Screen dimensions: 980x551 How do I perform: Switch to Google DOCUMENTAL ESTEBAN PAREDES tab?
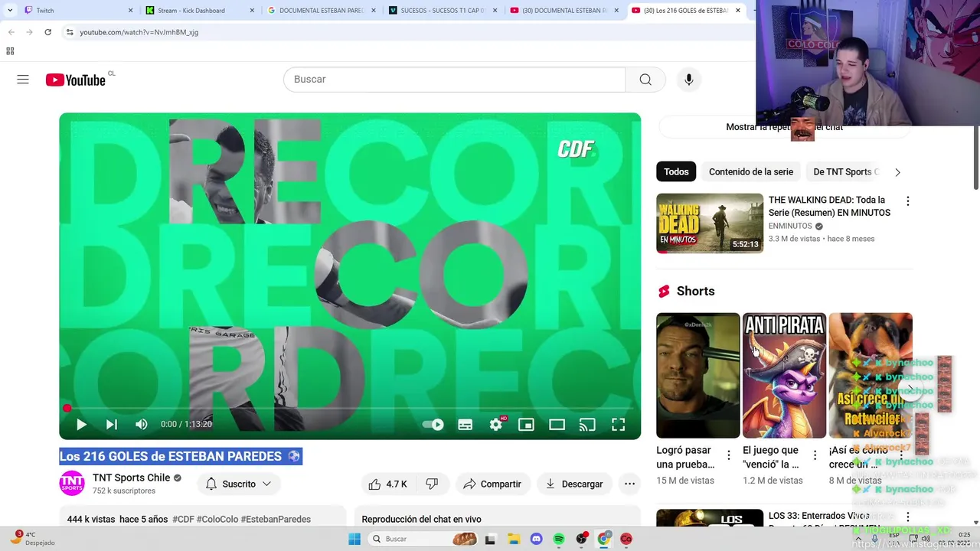point(322,11)
